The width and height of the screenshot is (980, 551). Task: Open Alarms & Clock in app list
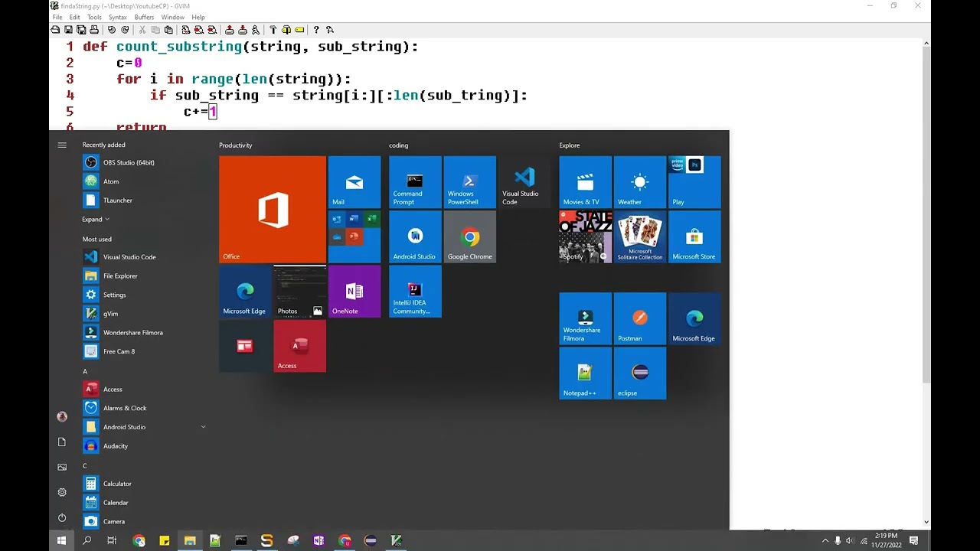(144, 408)
